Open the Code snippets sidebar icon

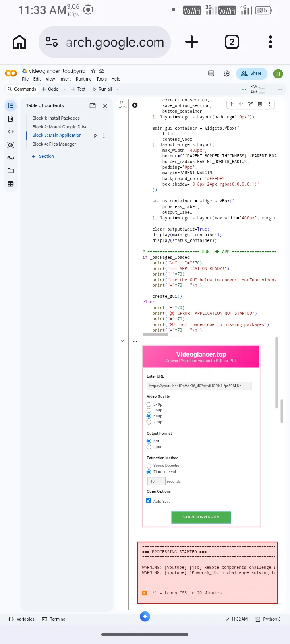tap(11, 132)
